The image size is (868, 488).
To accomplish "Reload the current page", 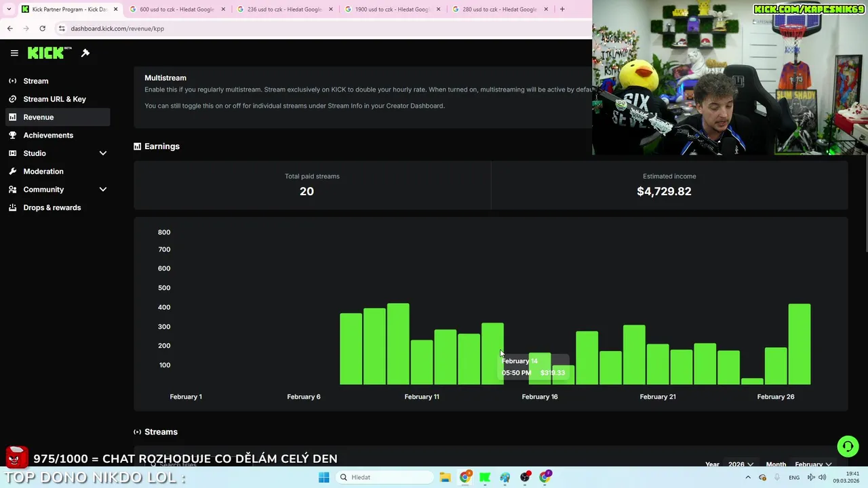I will (42, 28).
